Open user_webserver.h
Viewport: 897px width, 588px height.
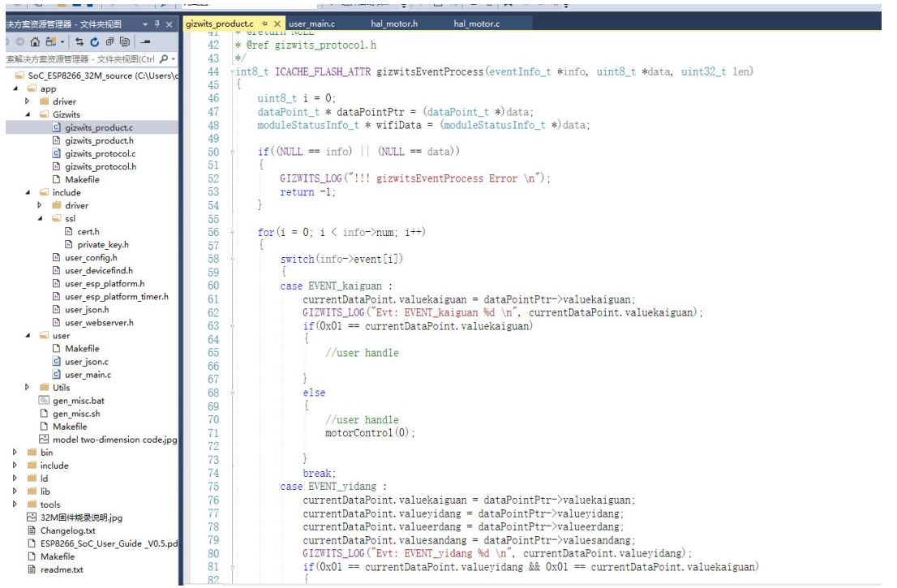(x=99, y=323)
